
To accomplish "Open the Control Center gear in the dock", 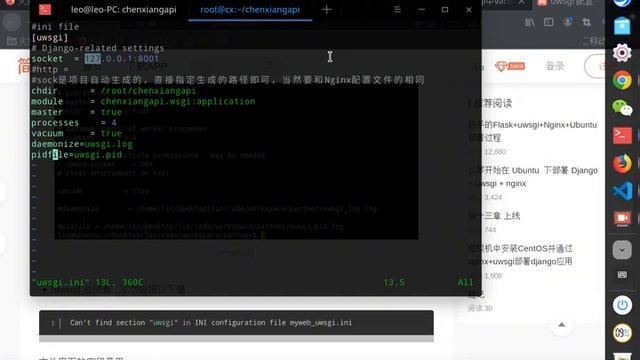I will (x=622, y=53).
